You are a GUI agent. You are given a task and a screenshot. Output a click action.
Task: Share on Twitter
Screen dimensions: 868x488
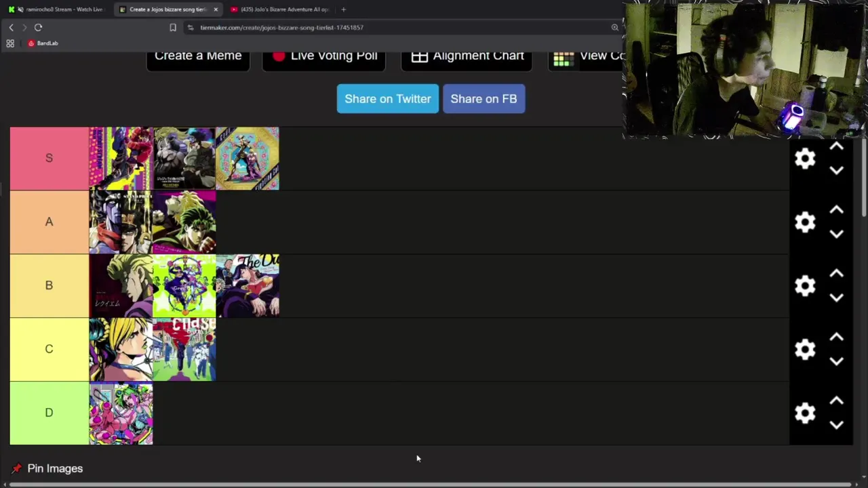pos(388,99)
